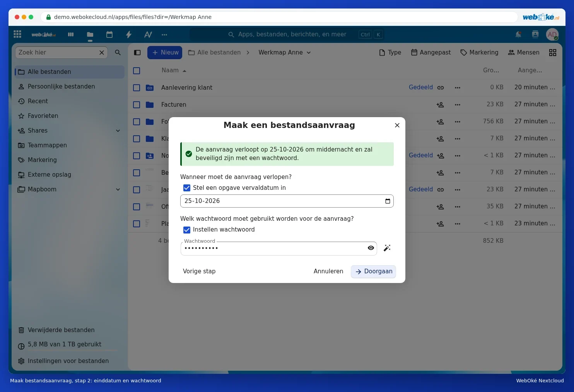574x392 pixels.
Task: Open the contacts menu icon
Action: pyautogui.click(x=535, y=34)
